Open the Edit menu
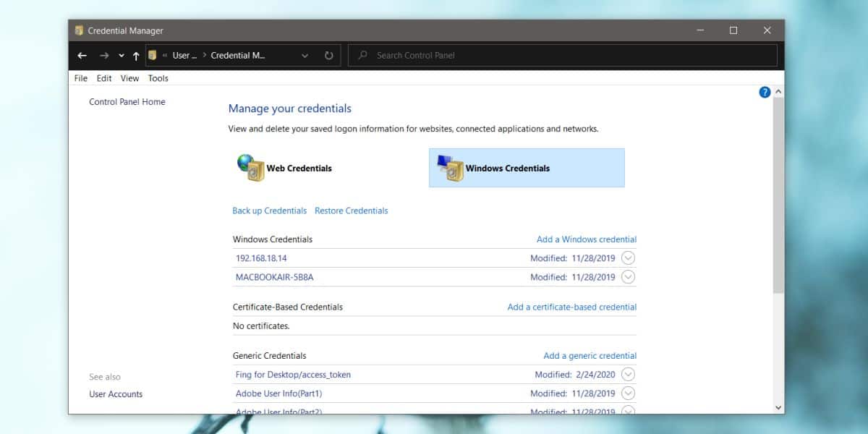The height and width of the screenshot is (434, 868). pyautogui.click(x=104, y=78)
